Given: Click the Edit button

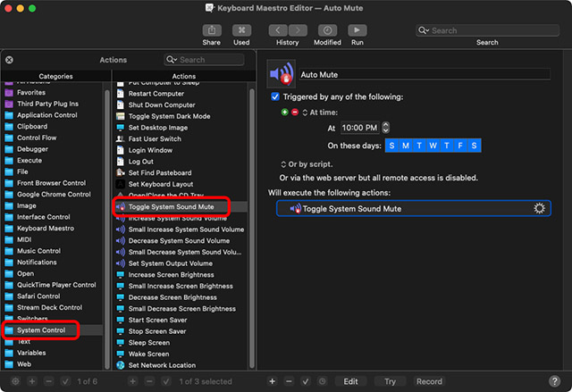Looking at the screenshot, I should [x=350, y=381].
